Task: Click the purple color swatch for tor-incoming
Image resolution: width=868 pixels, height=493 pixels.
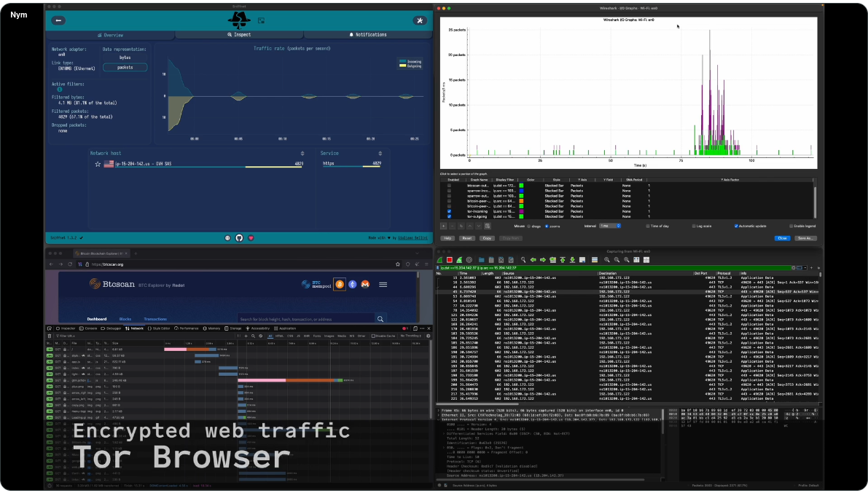Action: (x=522, y=211)
